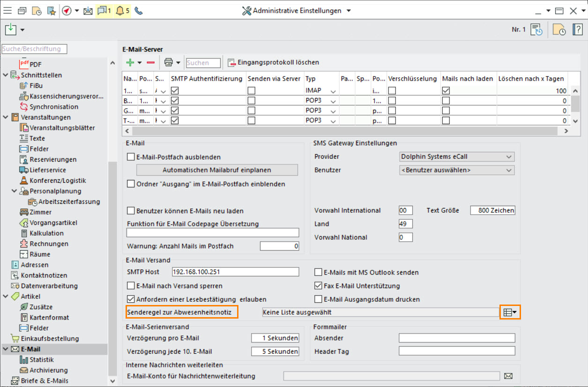
Task: Click envelope icon beside Nachrichtenweiterleitung field
Action: coord(508,376)
